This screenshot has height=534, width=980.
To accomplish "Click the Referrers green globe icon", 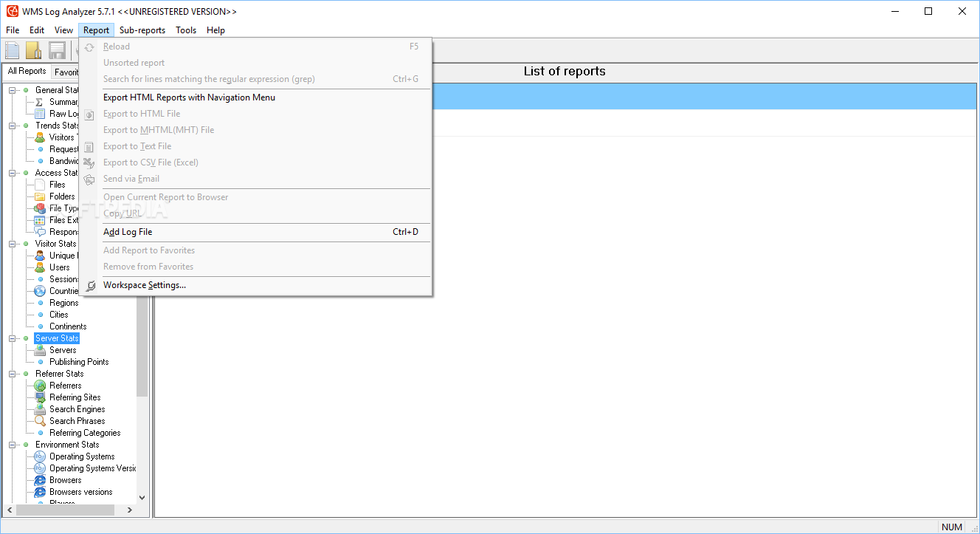I will pos(40,386).
